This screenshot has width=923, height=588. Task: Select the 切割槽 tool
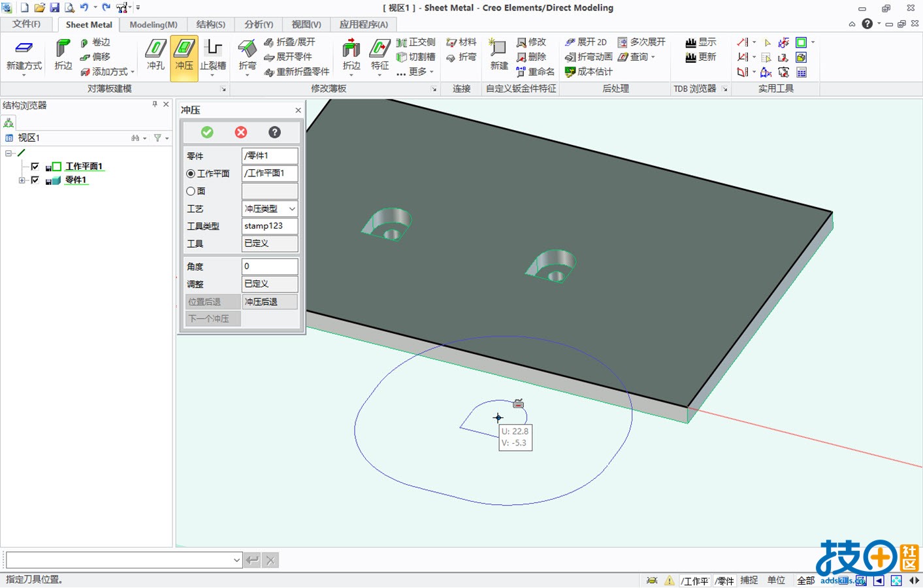point(415,57)
